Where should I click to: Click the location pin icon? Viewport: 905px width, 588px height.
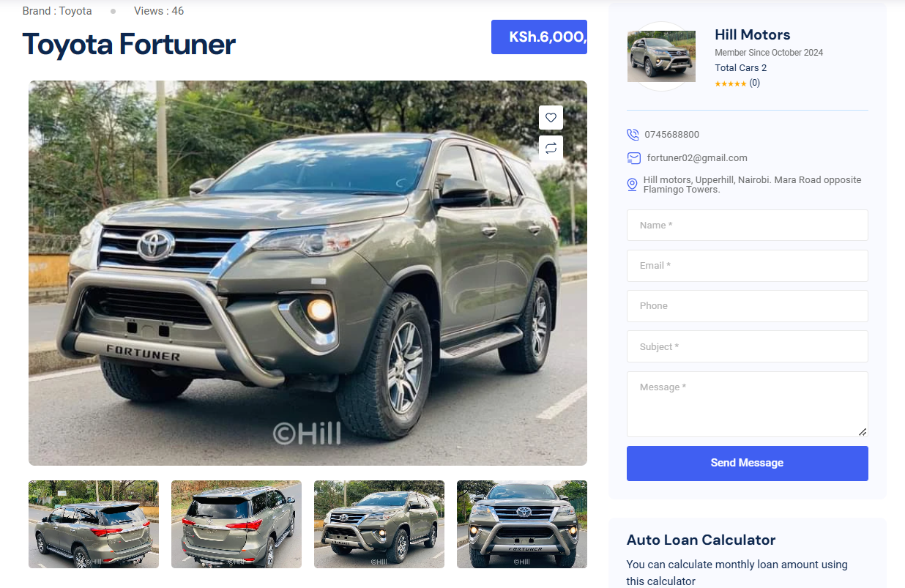tap(633, 185)
